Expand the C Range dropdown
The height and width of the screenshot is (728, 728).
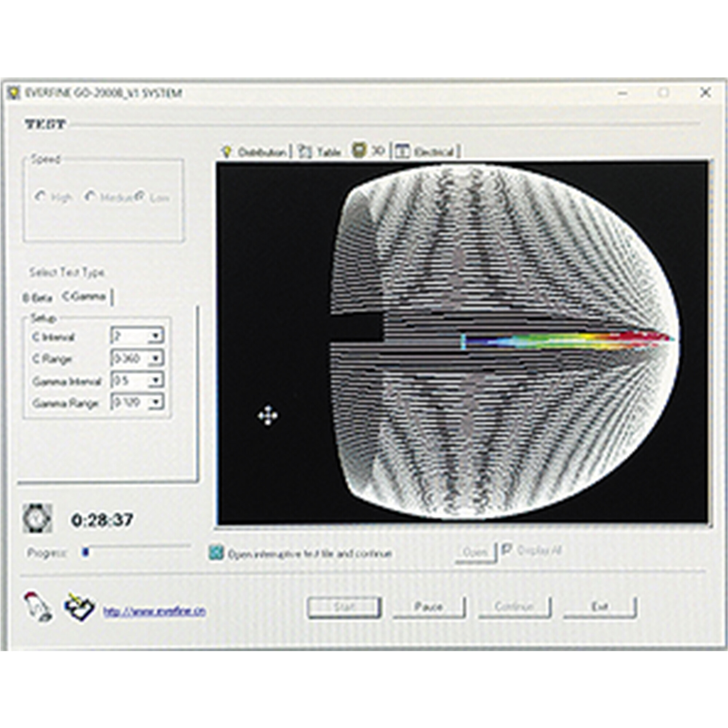(x=156, y=358)
